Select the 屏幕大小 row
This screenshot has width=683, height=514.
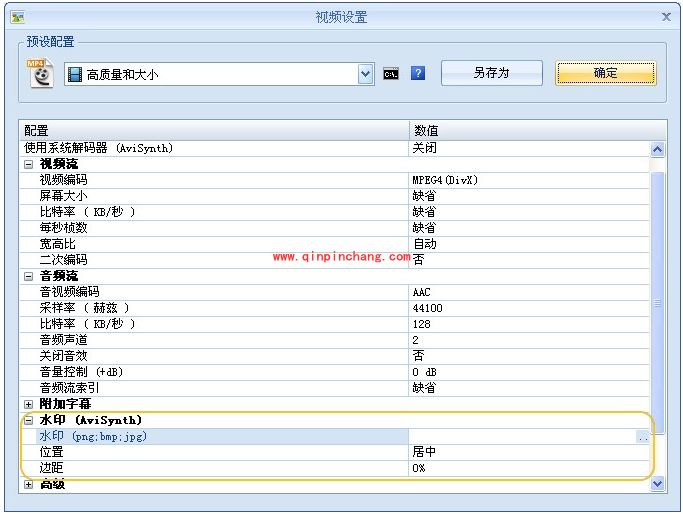tap(335, 196)
